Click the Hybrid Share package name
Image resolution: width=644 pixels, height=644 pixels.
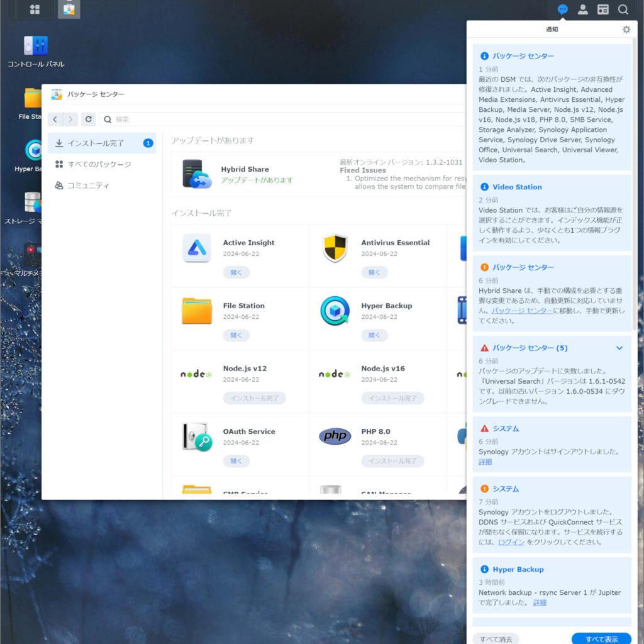click(245, 169)
